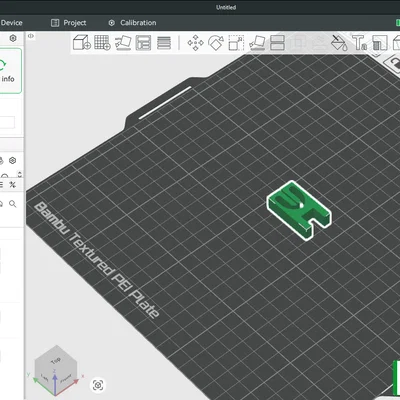
Task: Select the Text shape tool
Action: point(359,43)
